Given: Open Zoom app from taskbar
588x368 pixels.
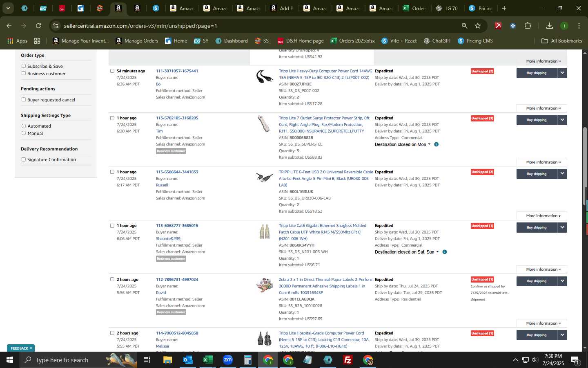Looking at the screenshot, I should pos(228,360).
